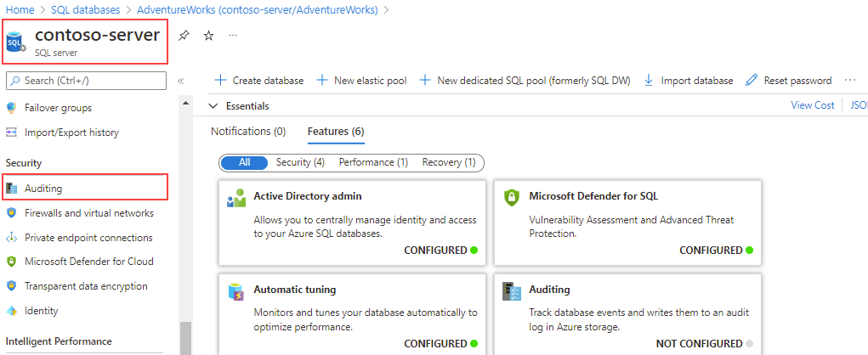The image size is (868, 355).
Task: Filter features by Security (4)
Action: (x=301, y=162)
